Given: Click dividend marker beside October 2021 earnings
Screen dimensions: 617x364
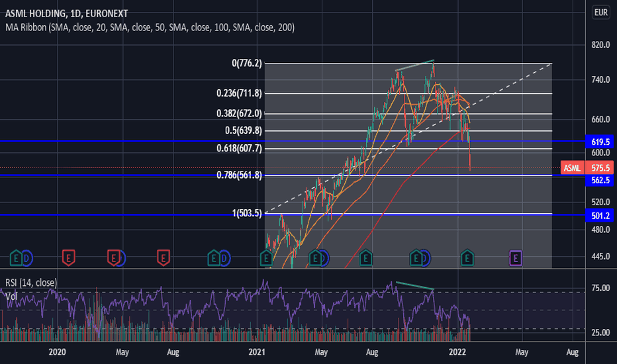Looking at the screenshot, I should [x=426, y=259].
